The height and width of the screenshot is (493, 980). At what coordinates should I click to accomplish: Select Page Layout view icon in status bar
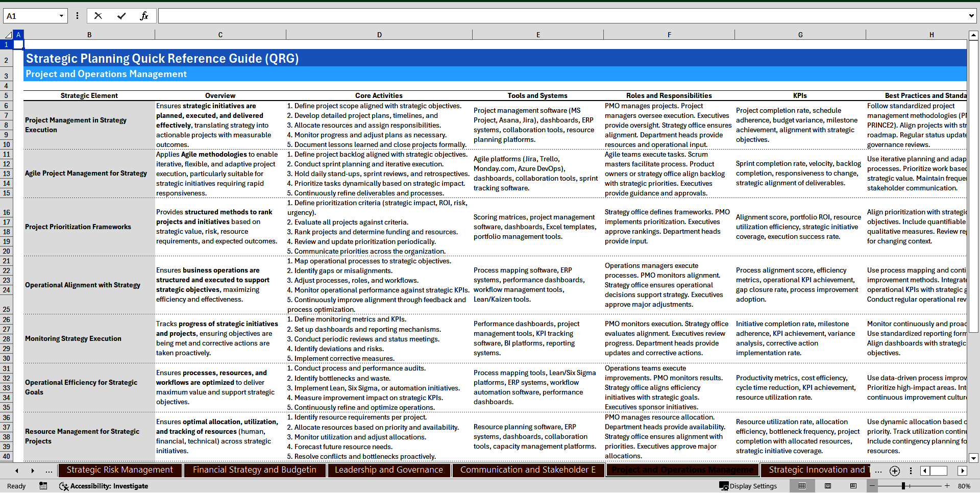pyautogui.click(x=828, y=486)
